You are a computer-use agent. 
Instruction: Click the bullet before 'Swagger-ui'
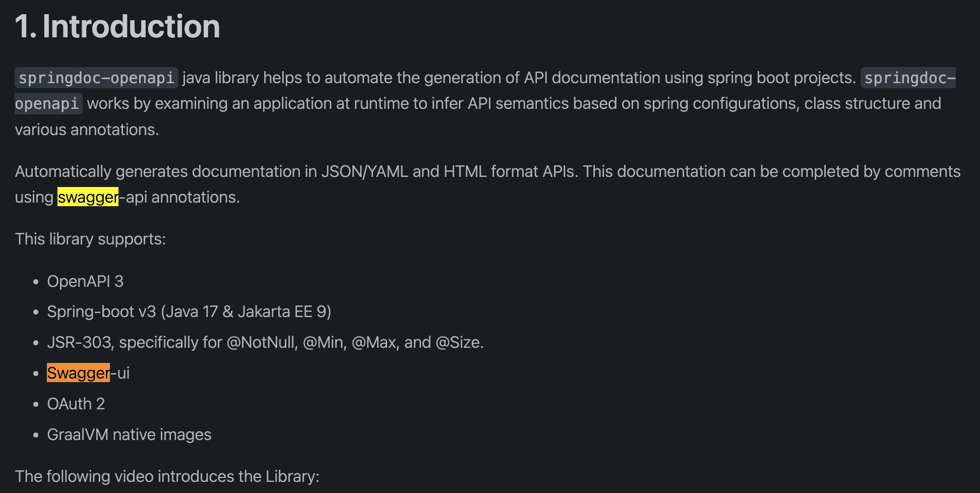tap(36, 374)
